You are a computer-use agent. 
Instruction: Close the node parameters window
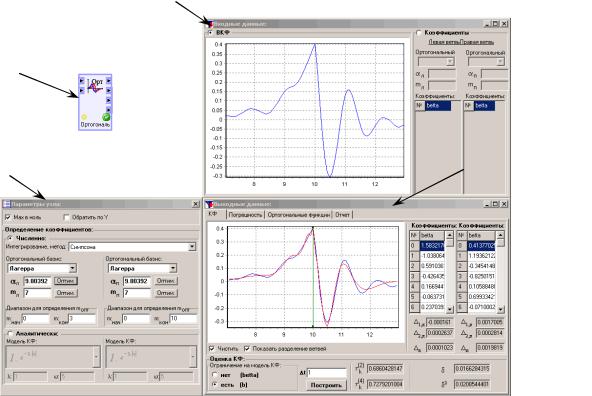point(196,204)
